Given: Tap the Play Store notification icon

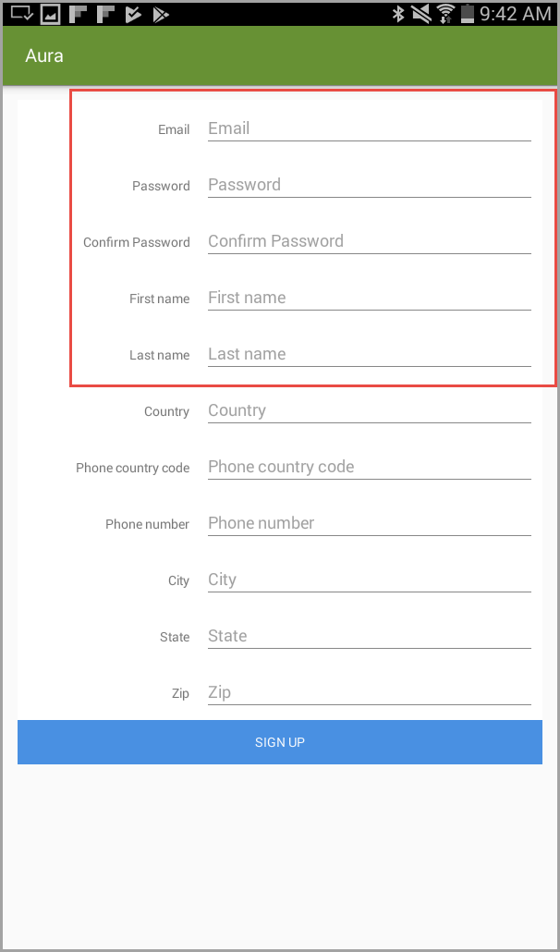Looking at the screenshot, I should [161, 14].
